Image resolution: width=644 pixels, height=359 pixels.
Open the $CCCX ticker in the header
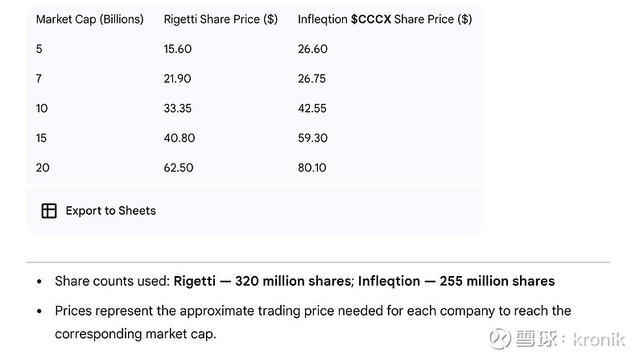click(x=371, y=19)
